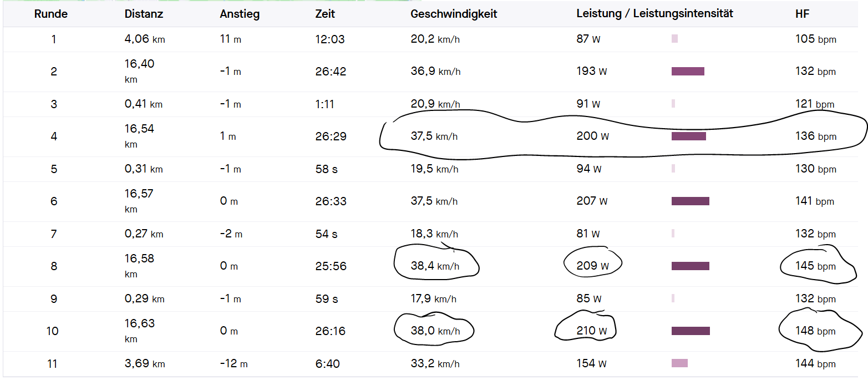The height and width of the screenshot is (385, 868).
Task: Click the power intensity bar for lap 2
Action: (x=688, y=71)
